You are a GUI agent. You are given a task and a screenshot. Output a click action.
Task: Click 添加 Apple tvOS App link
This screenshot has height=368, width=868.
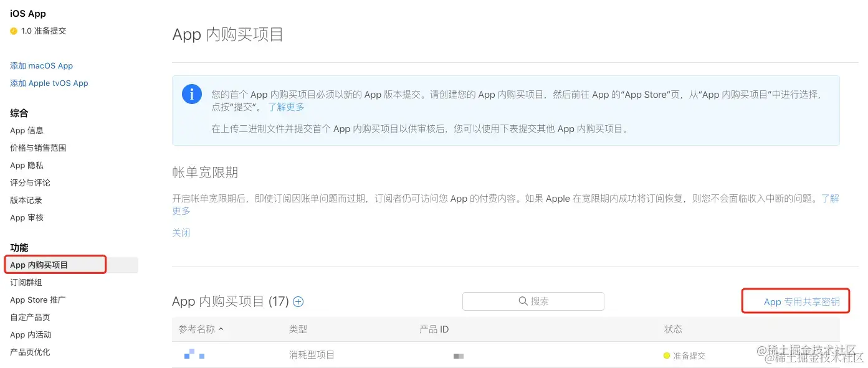coord(49,83)
